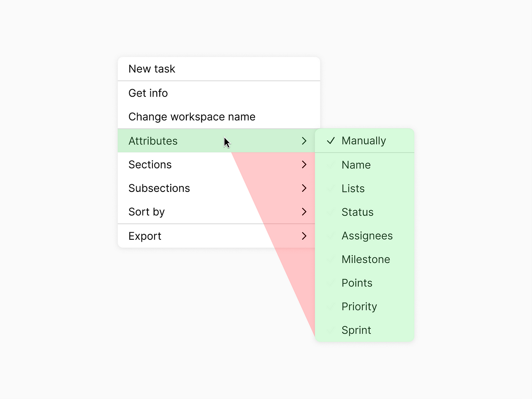Toggle the Priority option

pyautogui.click(x=359, y=306)
